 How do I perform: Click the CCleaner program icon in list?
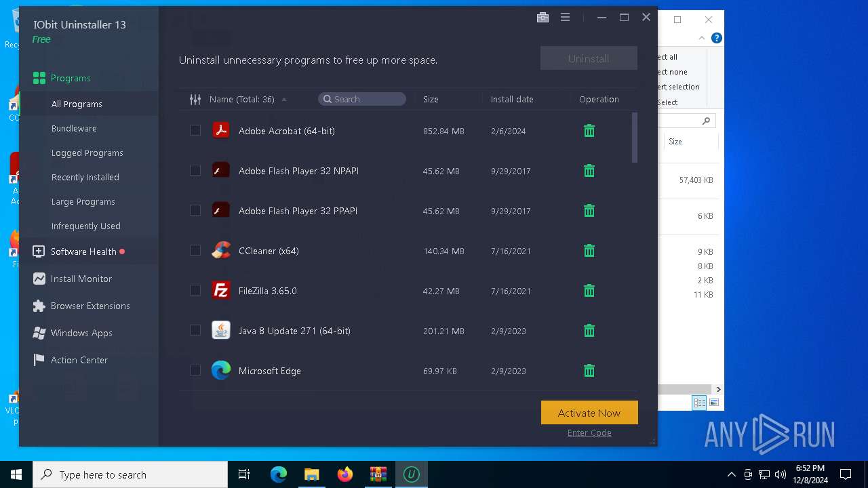pyautogui.click(x=221, y=250)
